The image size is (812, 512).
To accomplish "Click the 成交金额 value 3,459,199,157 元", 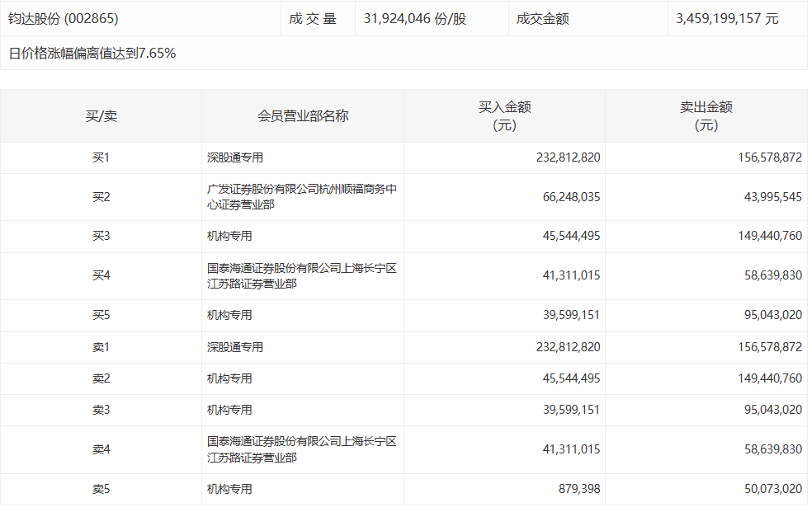I will tap(726, 18).
